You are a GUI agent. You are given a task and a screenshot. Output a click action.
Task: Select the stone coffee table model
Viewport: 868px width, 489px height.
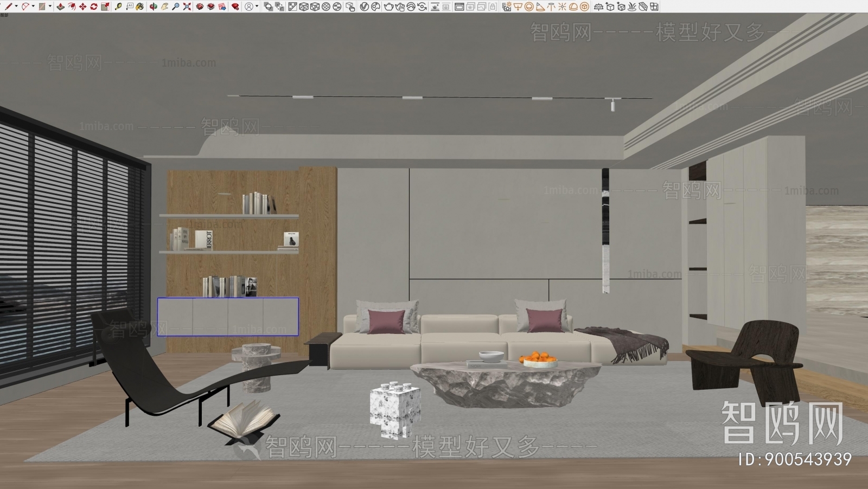coord(506,385)
